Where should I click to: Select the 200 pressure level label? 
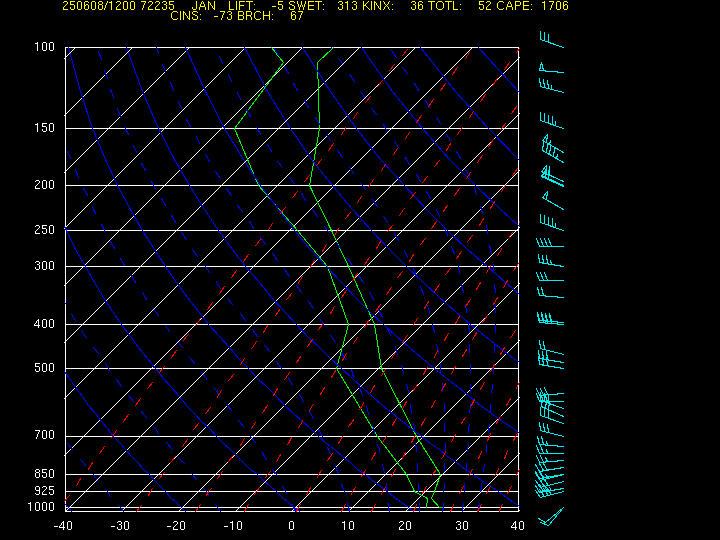45,185
